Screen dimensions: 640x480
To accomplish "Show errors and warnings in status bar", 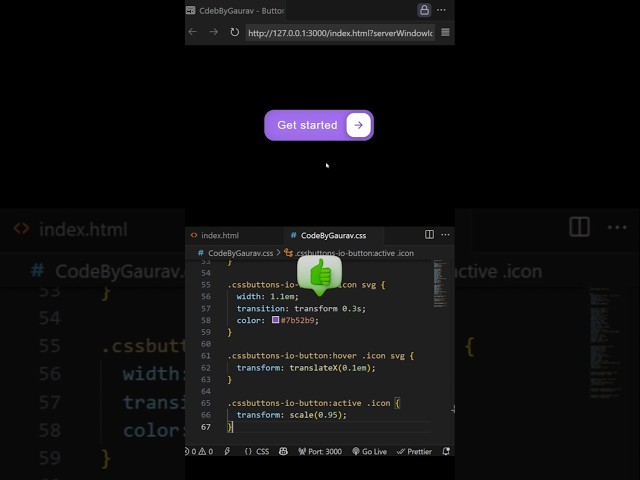I will pos(200,451).
